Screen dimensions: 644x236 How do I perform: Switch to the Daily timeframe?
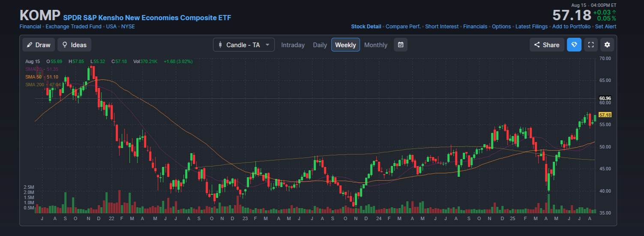[x=320, y=45]
